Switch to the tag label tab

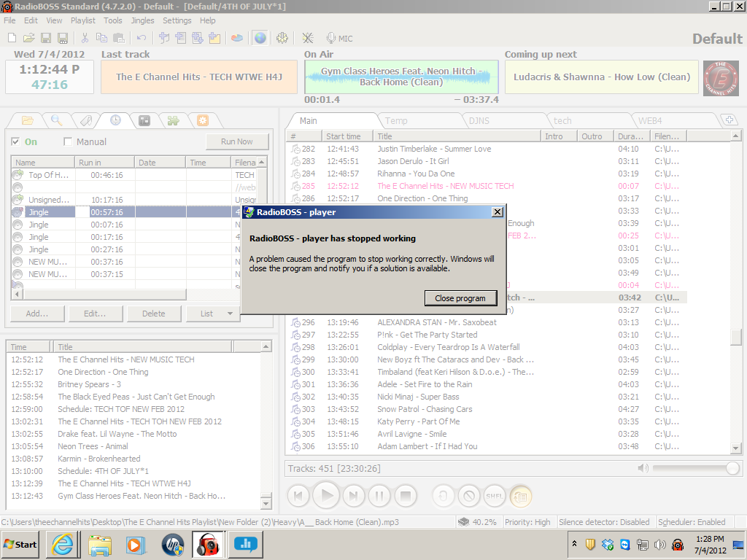pyautogui.click(x=86, y=120)
